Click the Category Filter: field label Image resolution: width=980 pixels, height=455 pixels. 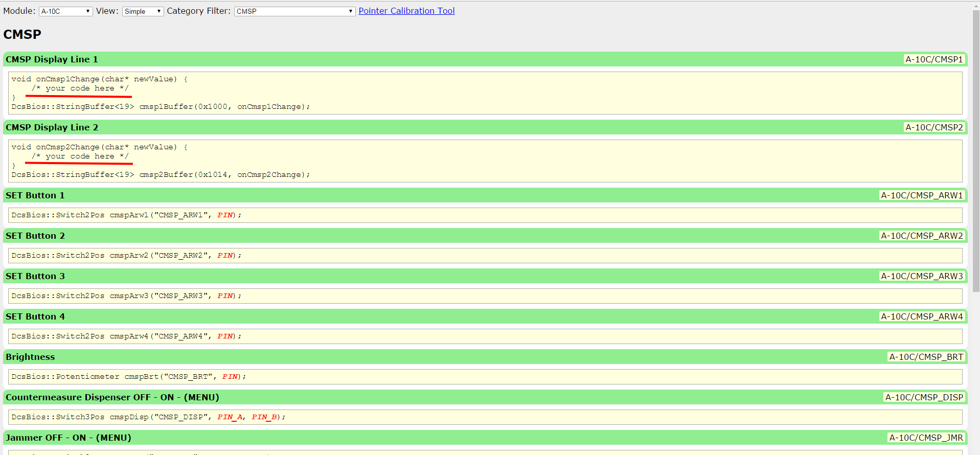pos(199,11)
